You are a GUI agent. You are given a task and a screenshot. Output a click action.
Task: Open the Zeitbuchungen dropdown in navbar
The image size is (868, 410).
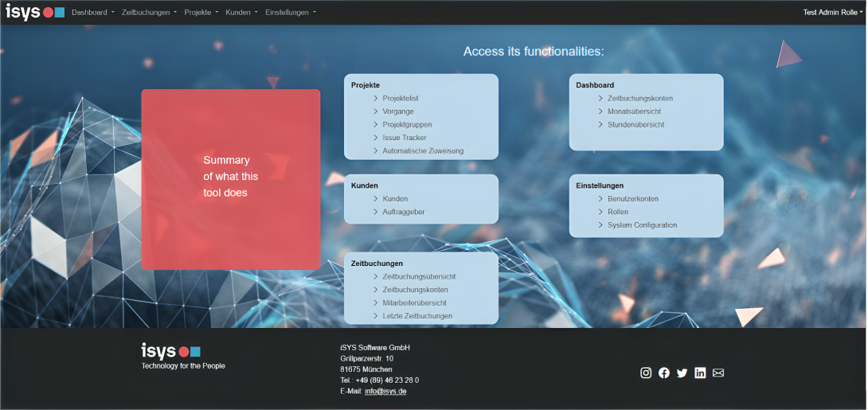pos(150,12)
